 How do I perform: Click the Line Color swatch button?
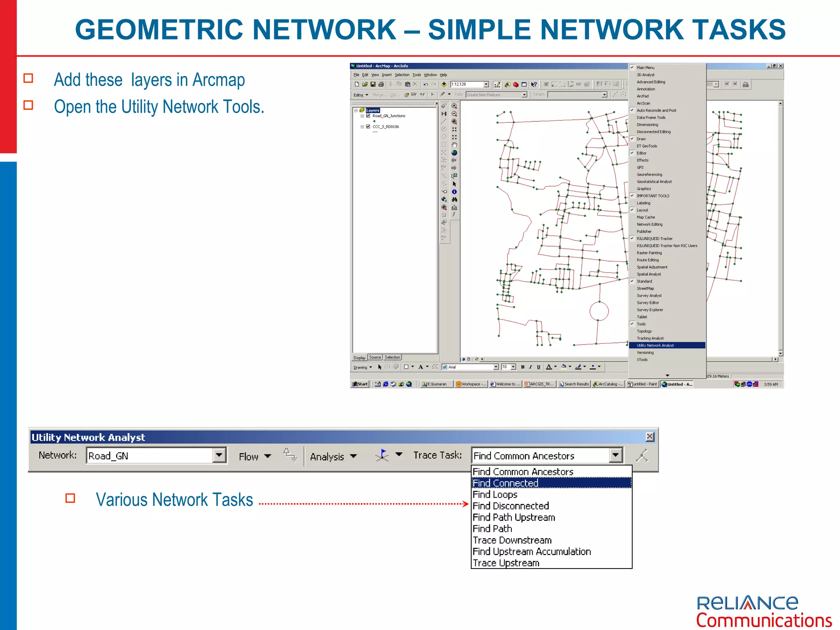point(578,367)
